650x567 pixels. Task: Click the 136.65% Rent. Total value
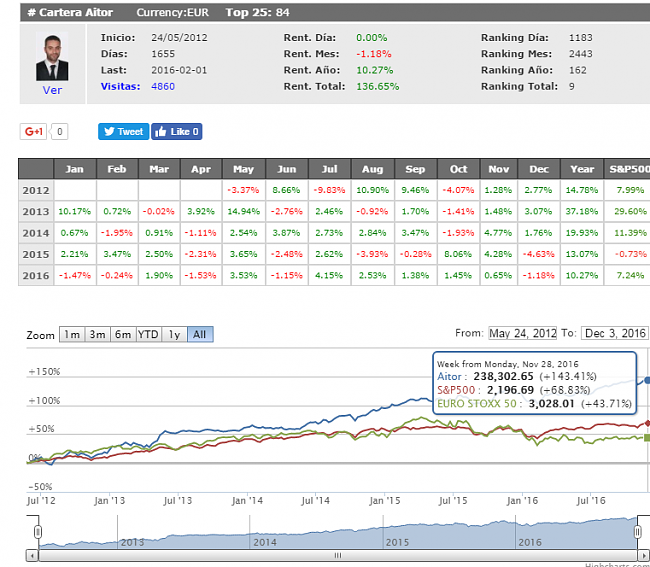pyautogui.click(x=378, y=86)
